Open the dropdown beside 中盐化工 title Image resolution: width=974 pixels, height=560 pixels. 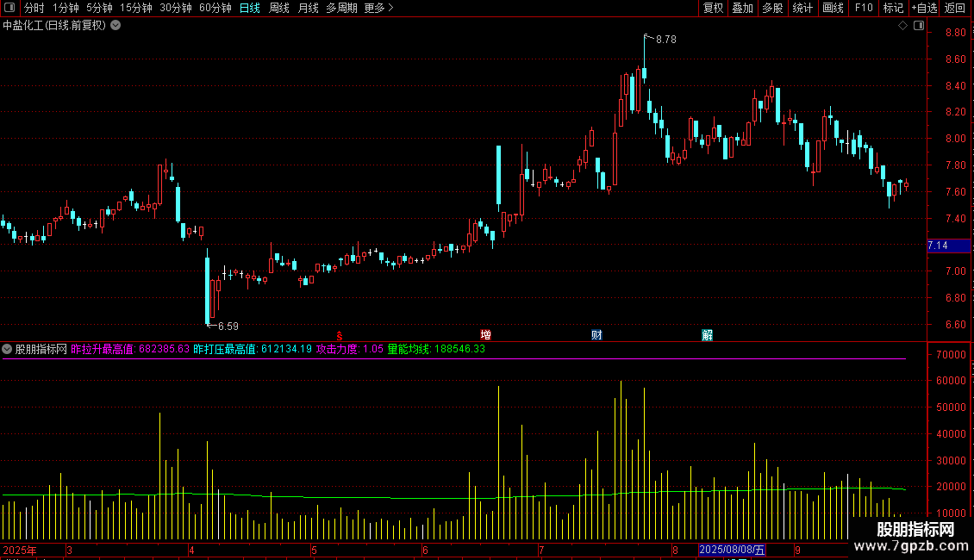[116, 26]
